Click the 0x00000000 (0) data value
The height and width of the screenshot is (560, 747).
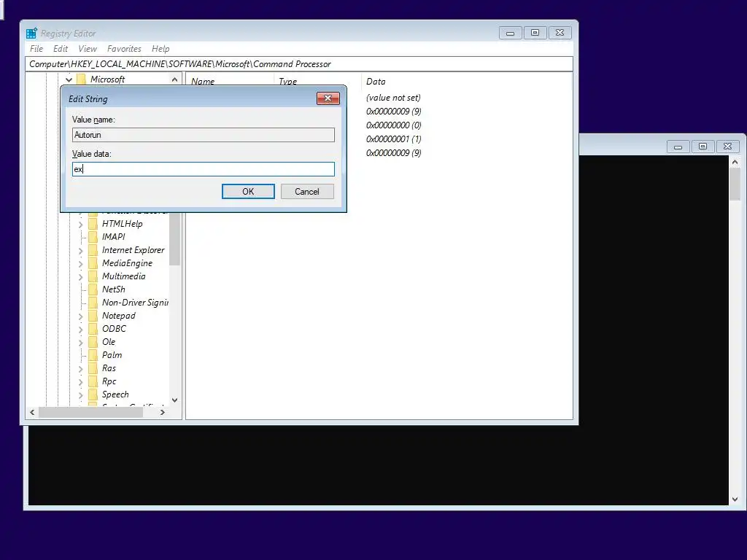pos(393,125)
